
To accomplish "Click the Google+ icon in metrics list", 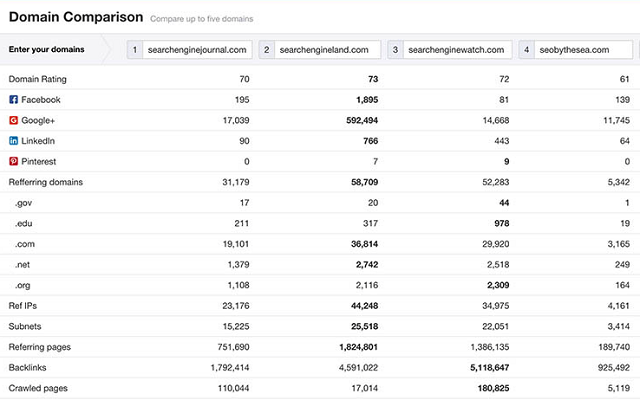I will click(x=13, y=120).
